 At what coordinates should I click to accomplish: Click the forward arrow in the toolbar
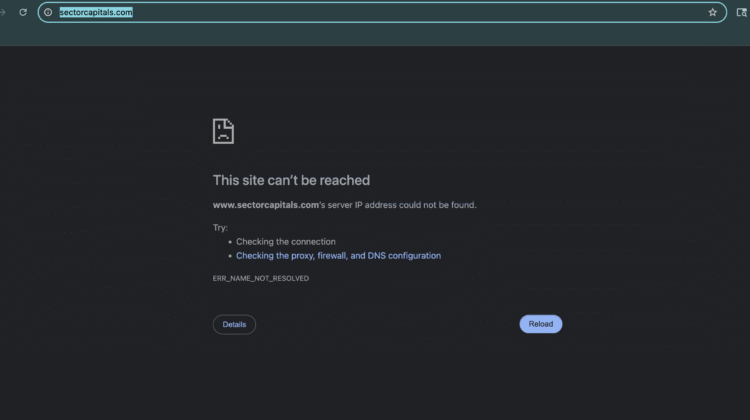4,12
